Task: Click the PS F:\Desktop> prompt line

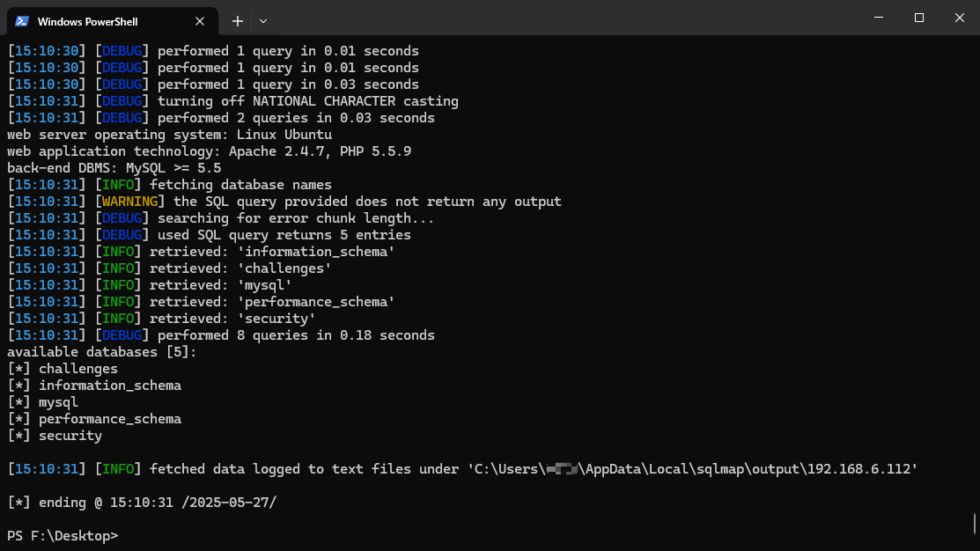Action: click(63, 536)
